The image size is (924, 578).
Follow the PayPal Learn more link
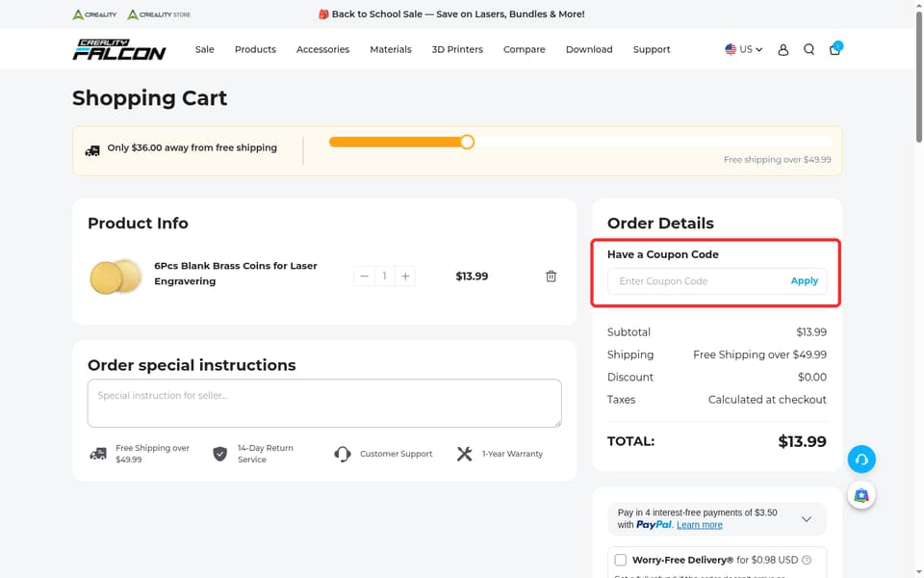tap(700, 525)
